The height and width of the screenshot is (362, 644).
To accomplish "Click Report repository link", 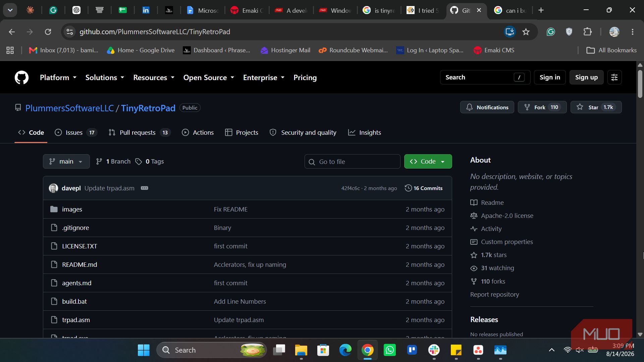I will [494, 295].
